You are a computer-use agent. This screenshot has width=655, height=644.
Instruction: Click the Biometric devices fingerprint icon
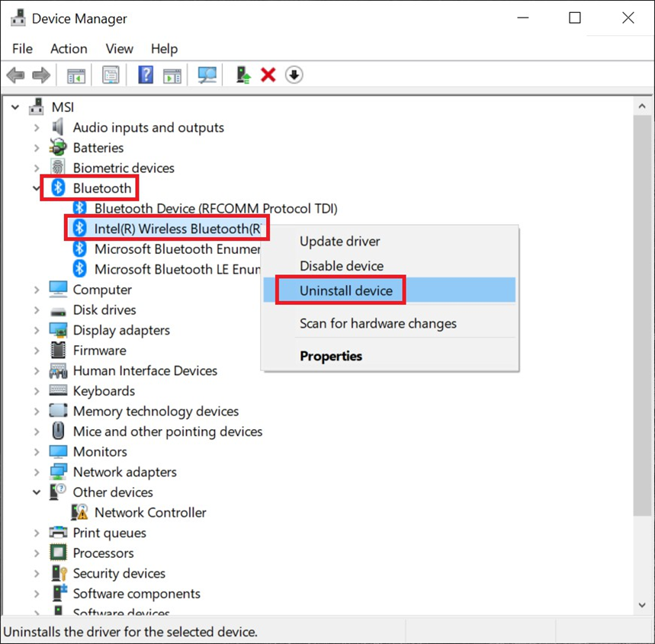click(58, 167)
